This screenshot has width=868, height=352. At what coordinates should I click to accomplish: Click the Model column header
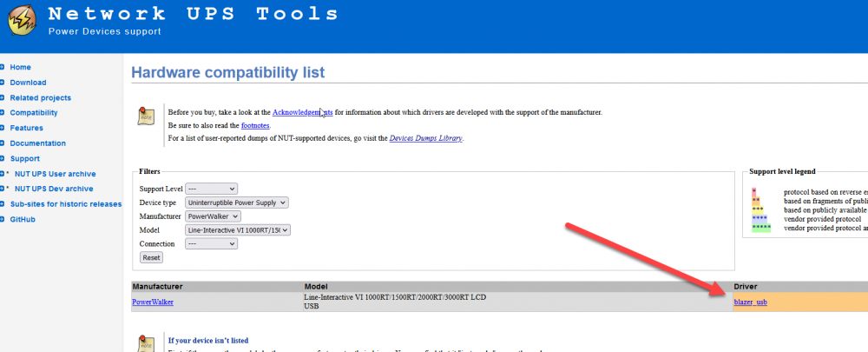(x=316, y=287)
